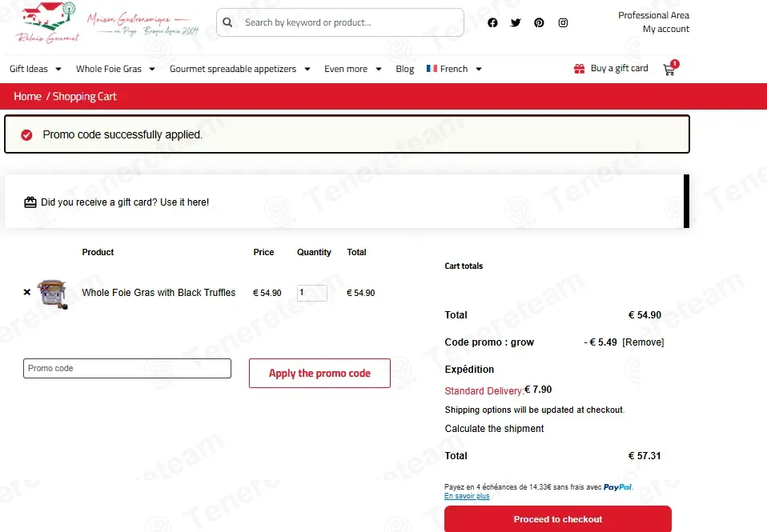Viewport: 767px width, 532px height.
Task: Click the final total € 57.31
Action: click(645, 456)
